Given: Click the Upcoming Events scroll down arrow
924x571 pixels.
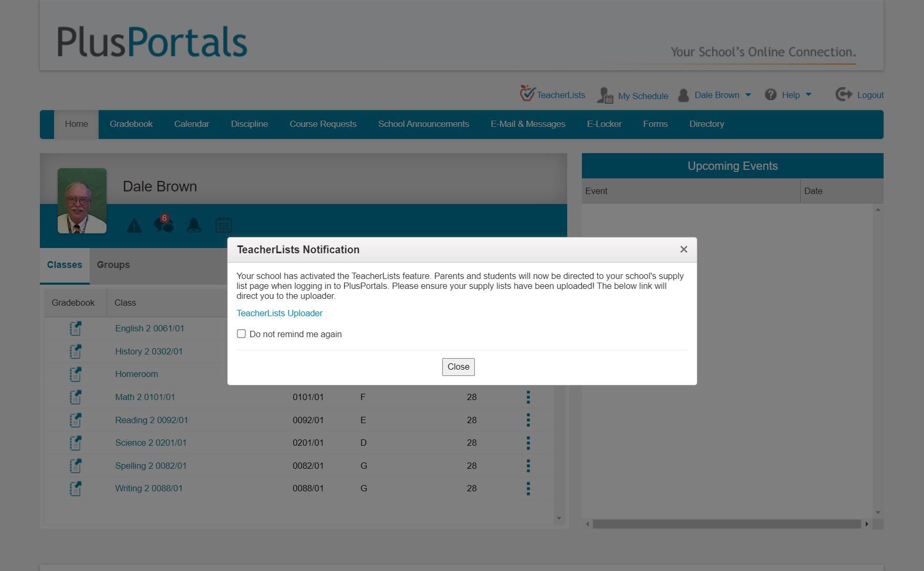Looking at the screenshot, I should [878, 513].
